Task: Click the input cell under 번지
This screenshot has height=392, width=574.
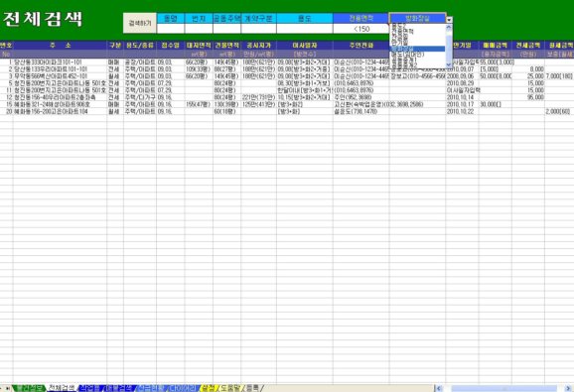Action: click(199, 29)
